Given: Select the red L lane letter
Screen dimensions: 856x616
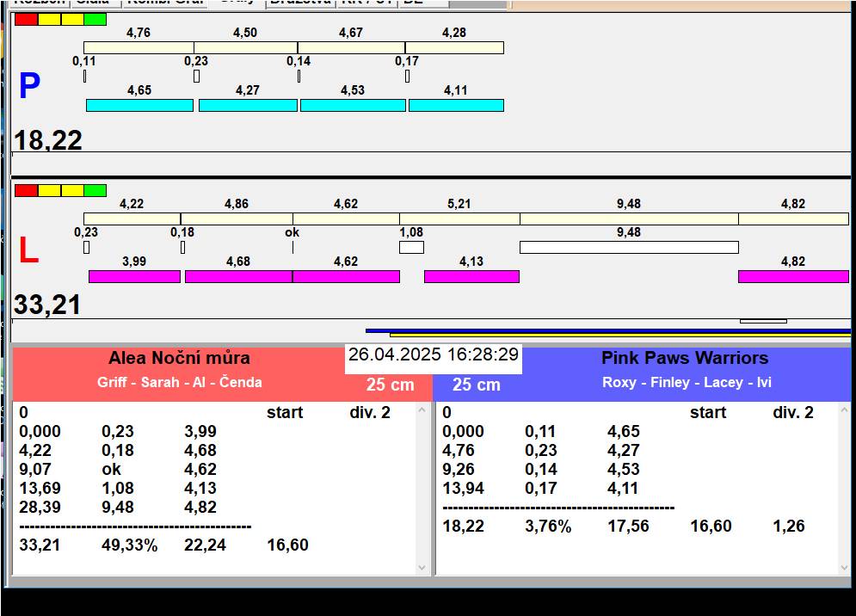Looking at the screenshot, I should 28,251.
